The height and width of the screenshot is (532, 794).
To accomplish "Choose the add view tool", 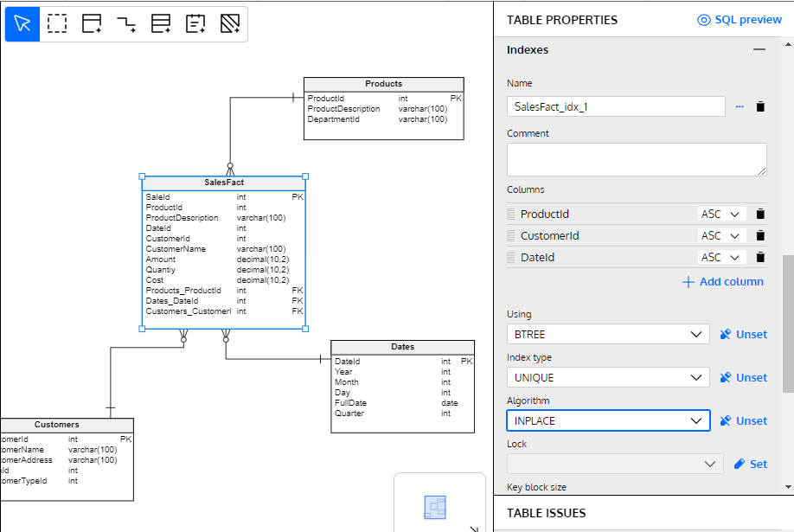I will [161, 24].
